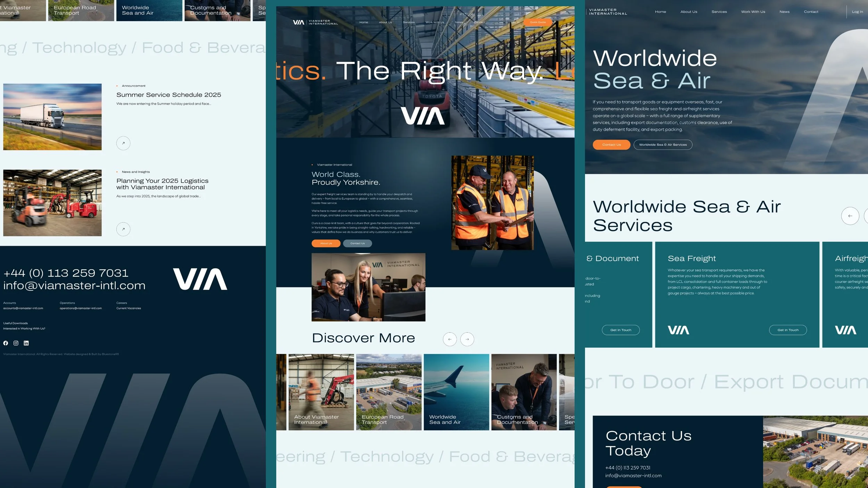Click the +44 (0) 113 259 7031 number in the dark footer
868x488 pixels.
[x=66, y=273]
